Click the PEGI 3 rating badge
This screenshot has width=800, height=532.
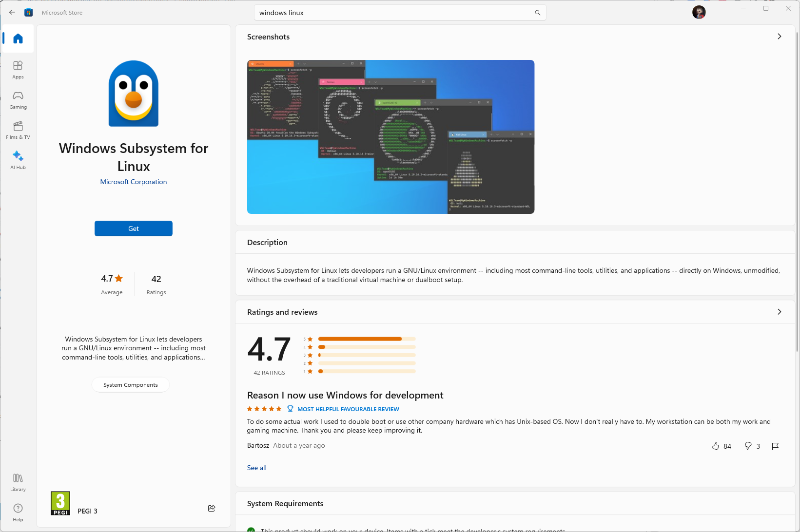(x=60, y=503)
